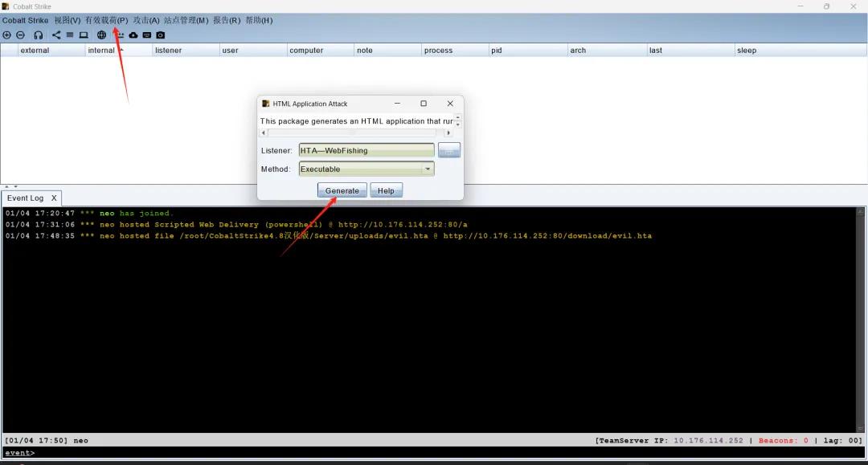The height and width of the screenshot is (465, 868).
Task: Click the 'This package generates' description text
Action: [357, 121]
